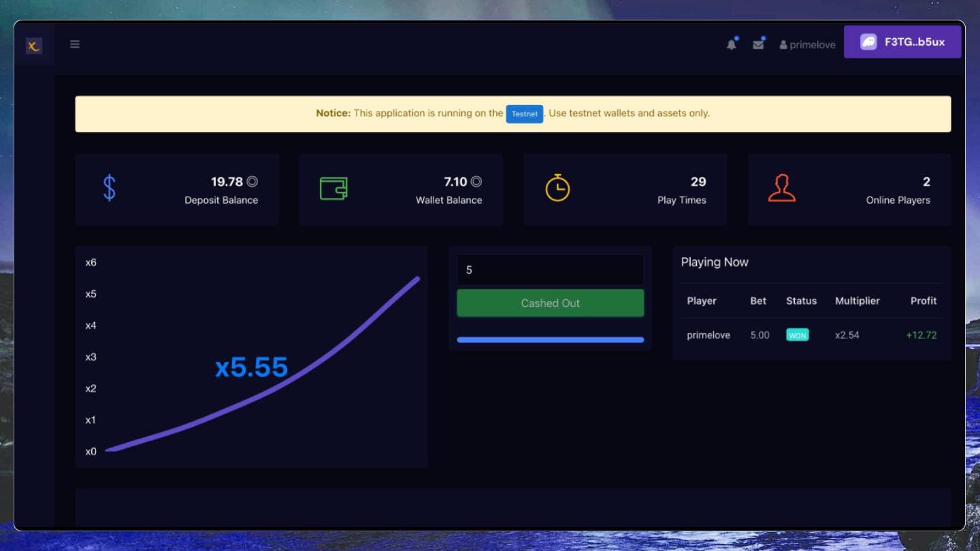
Task: Open the hamburger sidebar menu
Action: tap(75, 44)
